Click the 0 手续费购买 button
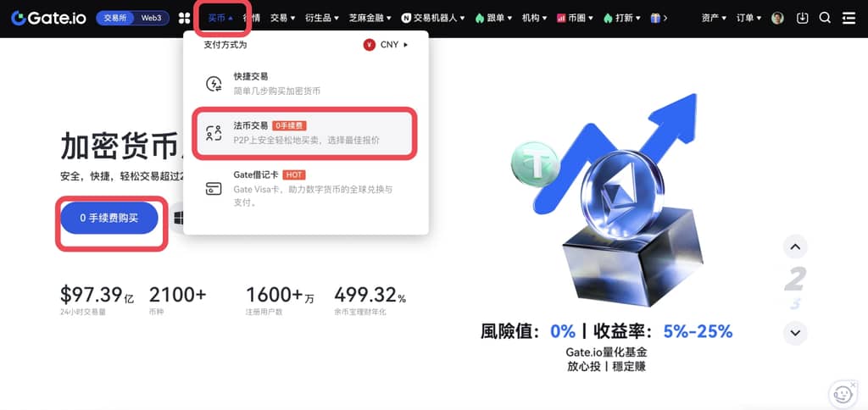The width and height of the screenshot is (868, 410). [109, 218]
